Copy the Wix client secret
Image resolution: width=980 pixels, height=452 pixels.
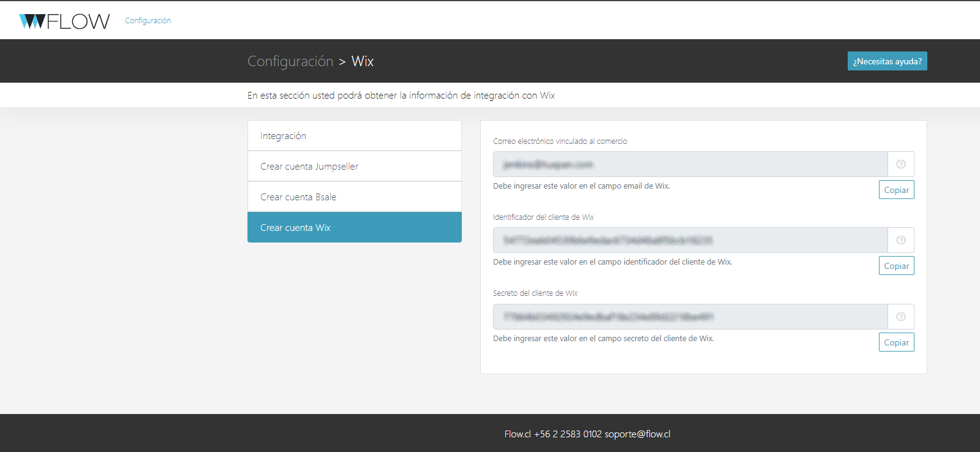click(x=896, y=342)
